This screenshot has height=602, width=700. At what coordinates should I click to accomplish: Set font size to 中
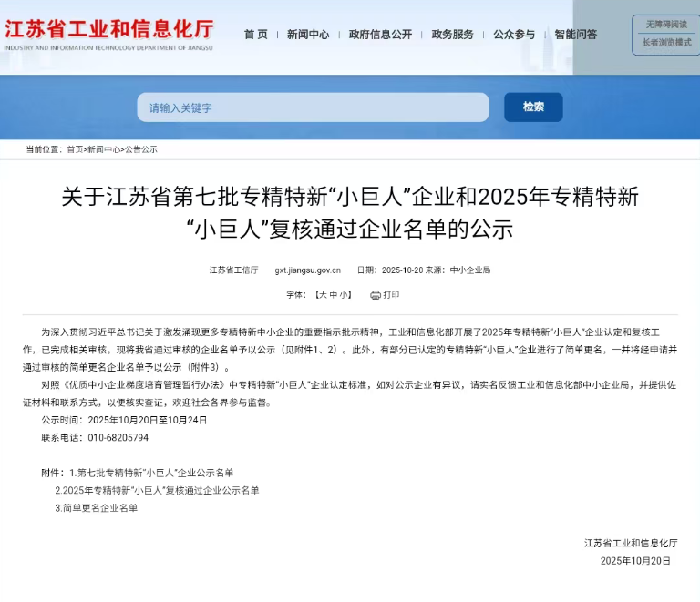(333, 295)
